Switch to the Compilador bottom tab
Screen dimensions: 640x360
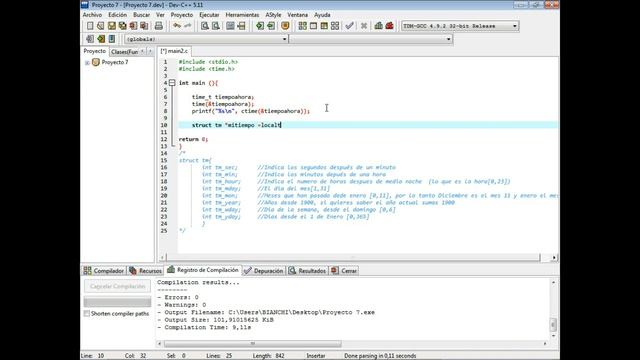[x=104, y=271]
